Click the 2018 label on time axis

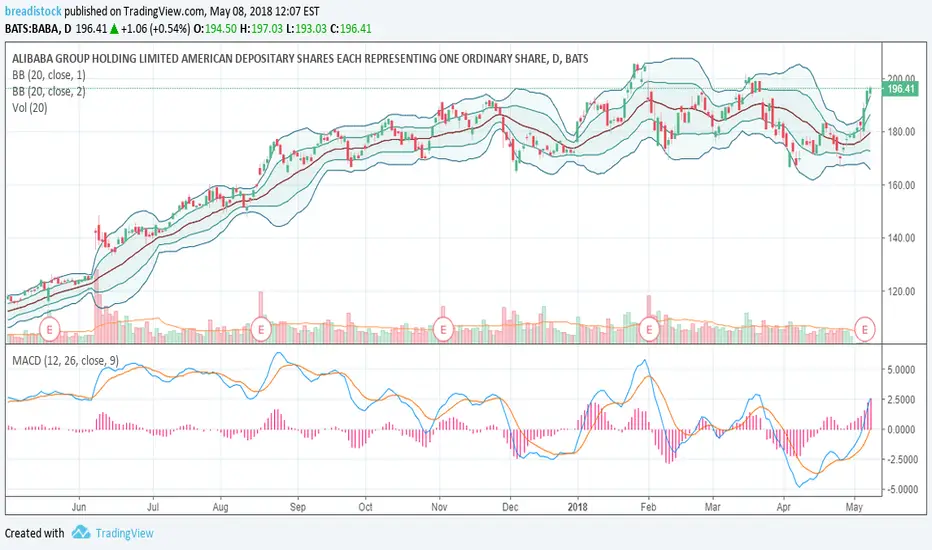[577, 507]
